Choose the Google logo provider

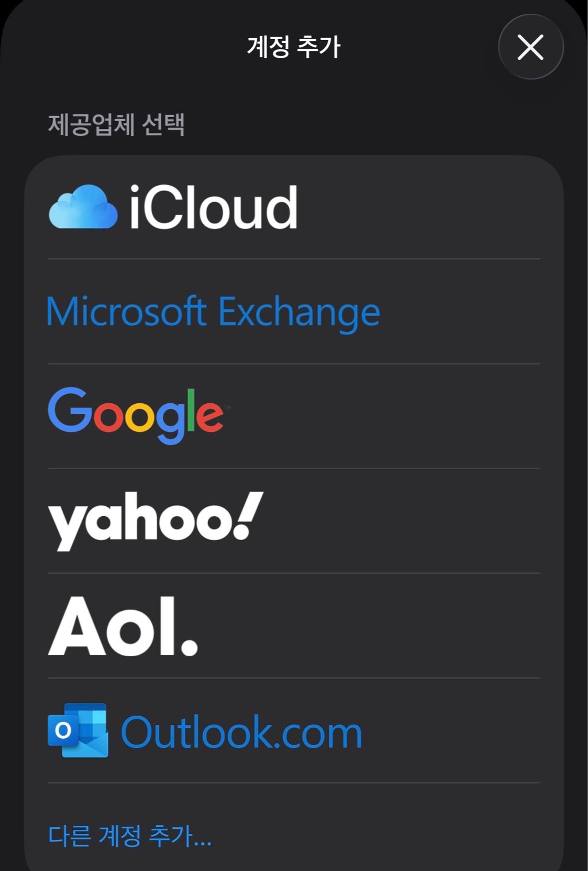[x=136, y=415]
